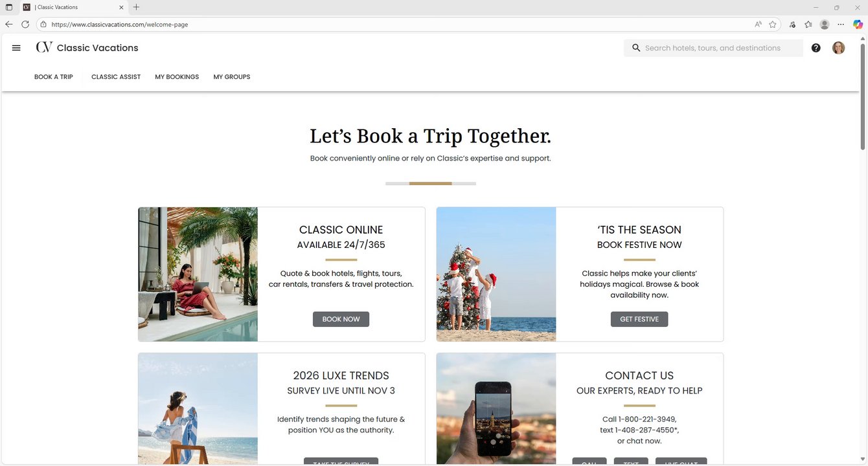Go to My Bookings tab

[177, 77]
